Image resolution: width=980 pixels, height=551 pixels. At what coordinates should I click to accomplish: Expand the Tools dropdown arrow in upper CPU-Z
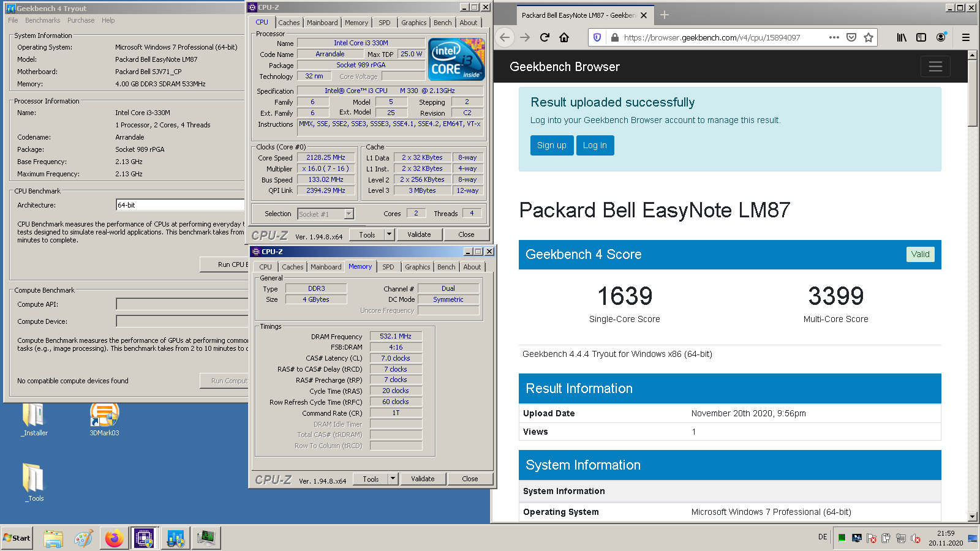click(389, 234)
